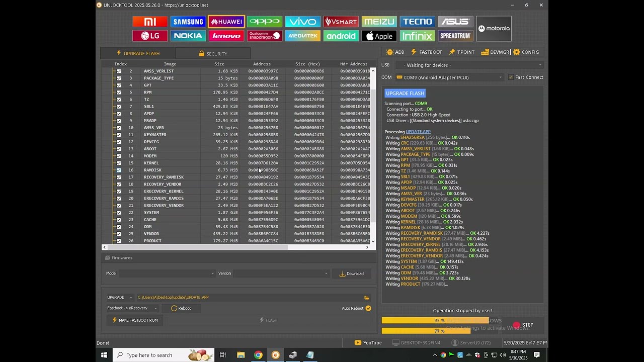Toggle the KERNEL partition checkbox

[x=119, y=163]
